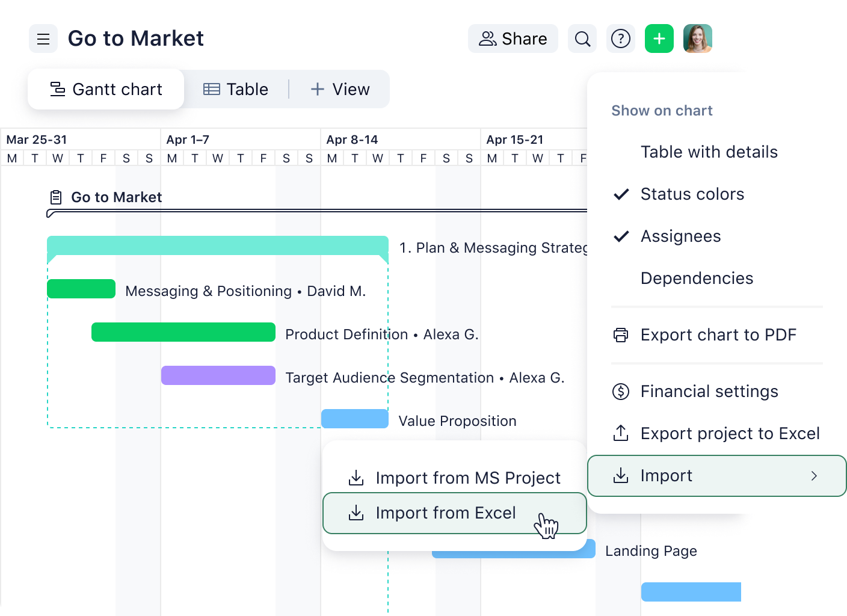This screenshot has height=616, width=847.
Task: Click the Export project to Excel upload icon
Action: 620,433
